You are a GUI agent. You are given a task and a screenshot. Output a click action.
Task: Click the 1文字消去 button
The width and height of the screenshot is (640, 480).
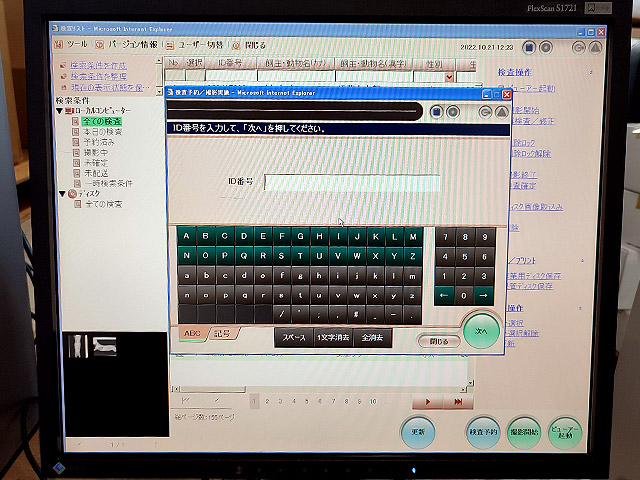333,338
